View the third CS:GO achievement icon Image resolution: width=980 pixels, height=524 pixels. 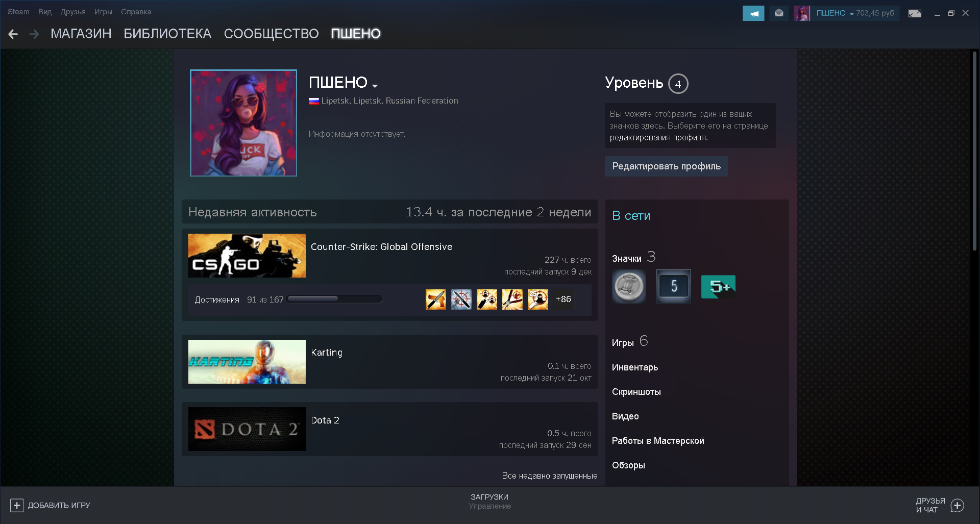(x=487, y=300)
